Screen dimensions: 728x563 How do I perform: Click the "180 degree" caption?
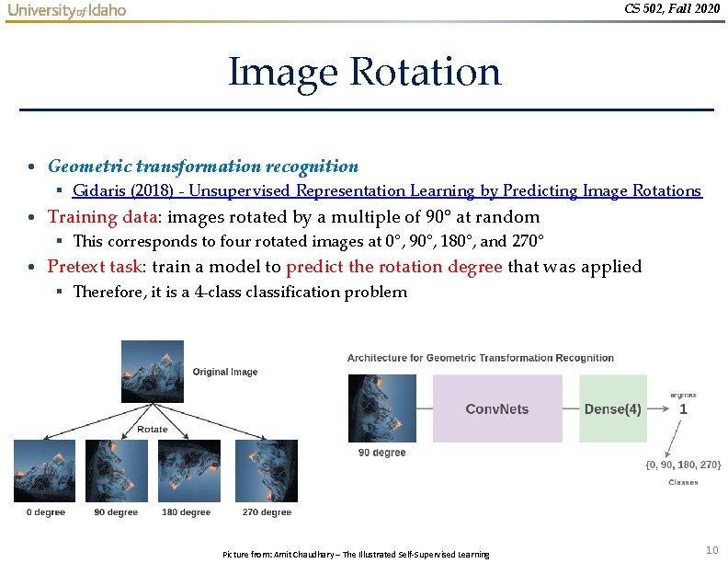click(x=187, y=511)
